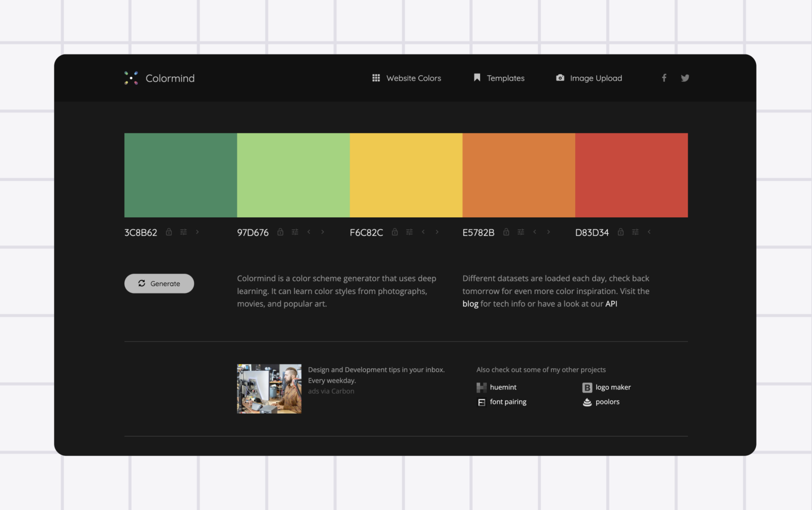Open fine-tune sliders for 97D676
Viewport: 812px width, 510px height.
[294, 232]
